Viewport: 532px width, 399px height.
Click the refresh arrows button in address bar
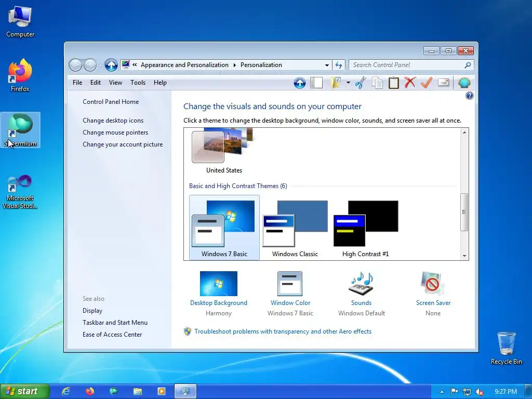pos(339,65)
